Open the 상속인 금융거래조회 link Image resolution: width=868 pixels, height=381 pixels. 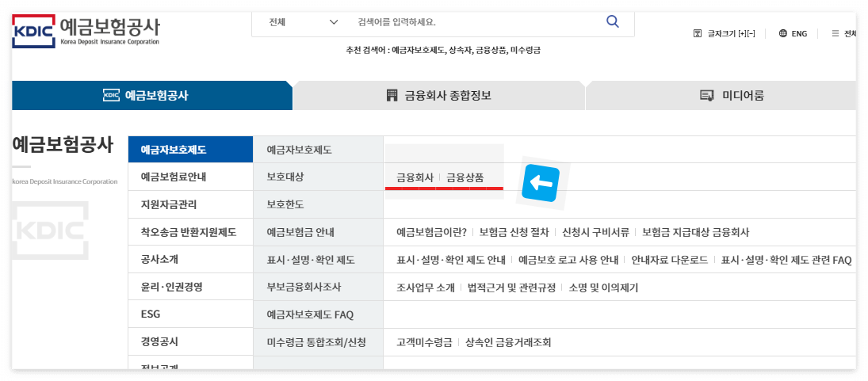pyautogui.click(x=509, y=342)
